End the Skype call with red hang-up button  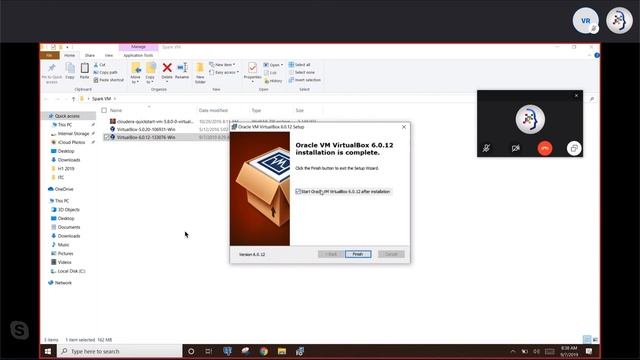(544, 148)
